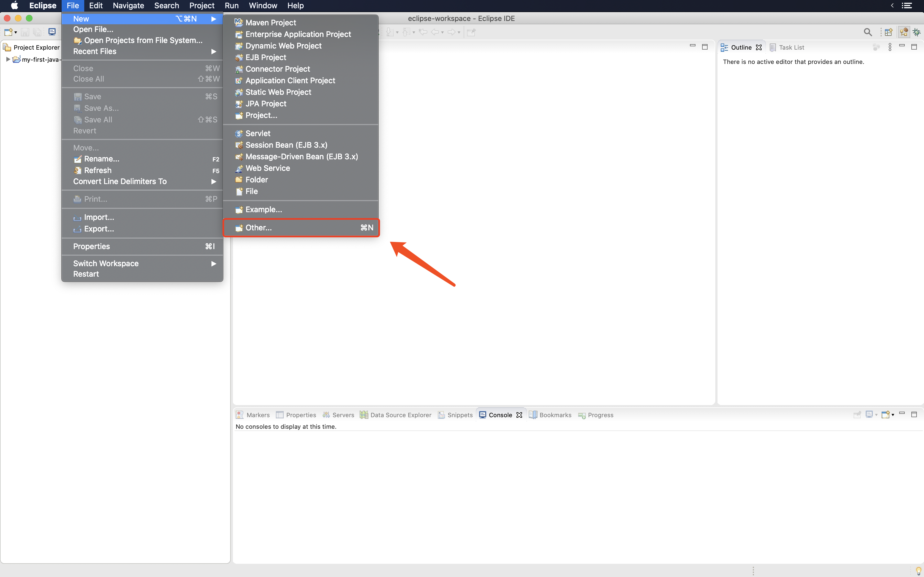The width and height of the screenshot is (924, 577).
Task: Expand the Switch Workspace submenu
Action: point(142,263)
